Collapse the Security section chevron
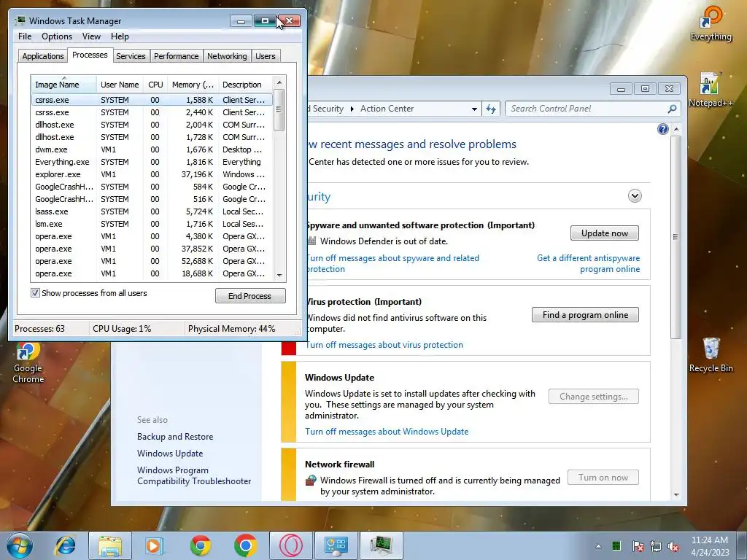 tap(635, 196)
